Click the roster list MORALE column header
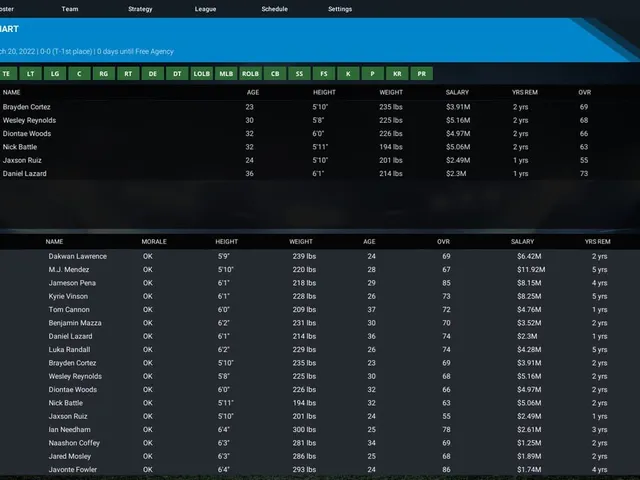 [x=154, y=242]
